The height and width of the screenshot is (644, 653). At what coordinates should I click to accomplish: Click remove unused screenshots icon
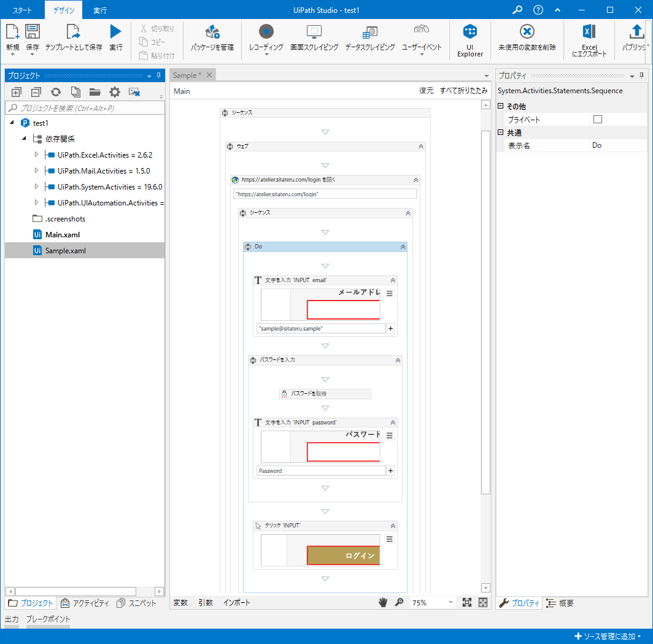(134, 92)
